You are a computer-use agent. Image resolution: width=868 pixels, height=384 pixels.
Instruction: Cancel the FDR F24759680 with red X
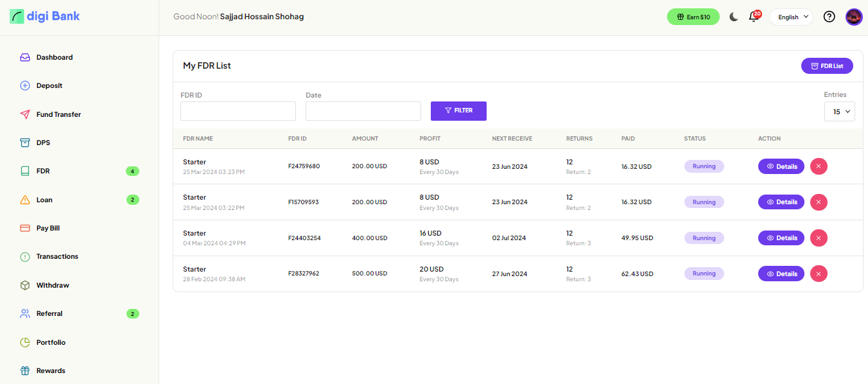pyautogui.click(x=819, y=166)
